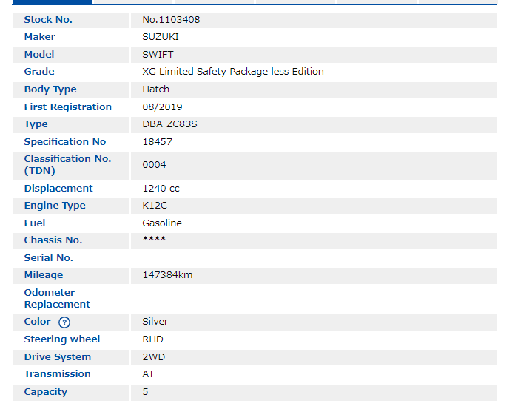Click the Odometer Replacement label
Viewport: 532px width, 409px height.
57,299
